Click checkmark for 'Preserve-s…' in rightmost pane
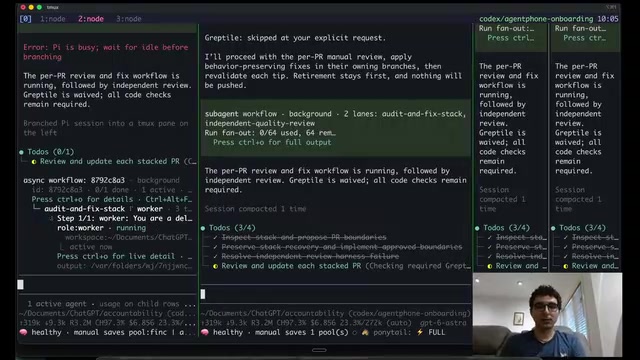Viewport: 640px width, 360px height. click(x=565, y=247)
